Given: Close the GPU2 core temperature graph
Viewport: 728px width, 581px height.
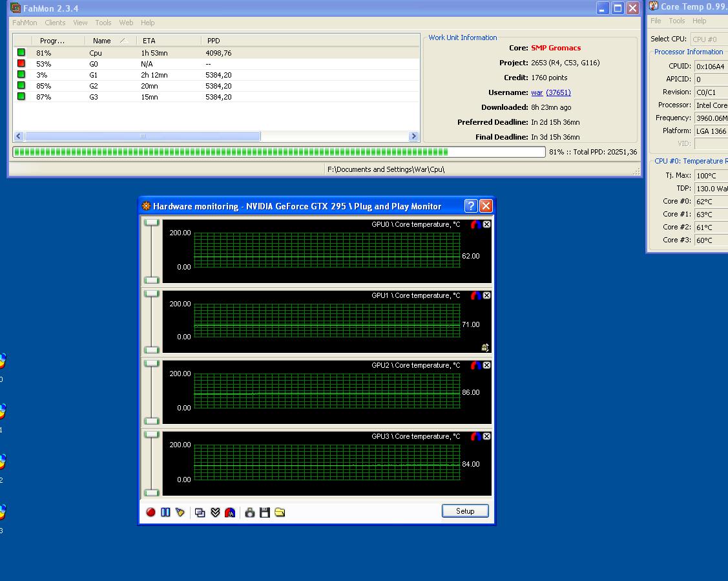Looking at the screenshot, I should pos(486,365).
